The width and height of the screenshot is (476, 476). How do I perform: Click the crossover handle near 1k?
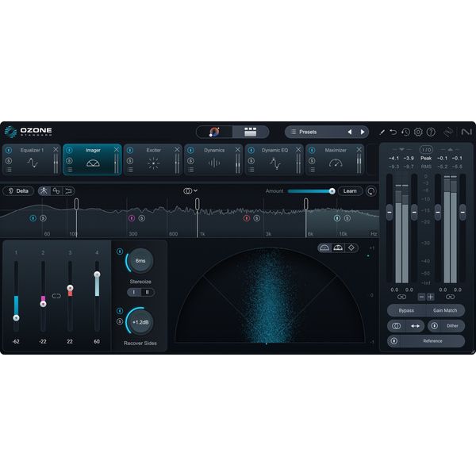[198, 204]
